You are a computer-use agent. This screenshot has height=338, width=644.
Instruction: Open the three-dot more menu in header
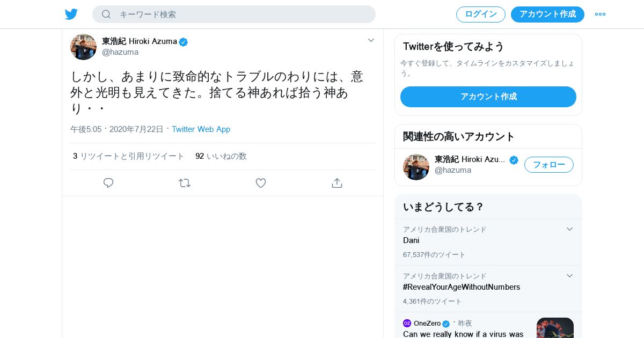click(600, 14)
